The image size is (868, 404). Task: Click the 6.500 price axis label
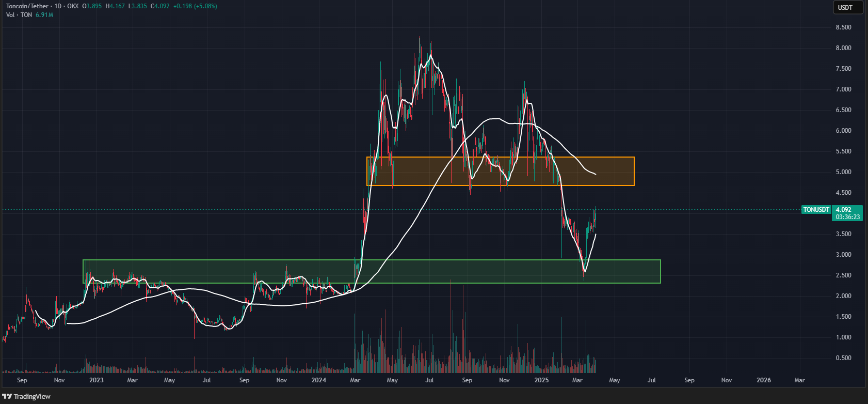pyautogui.click(x=843, y=110)
